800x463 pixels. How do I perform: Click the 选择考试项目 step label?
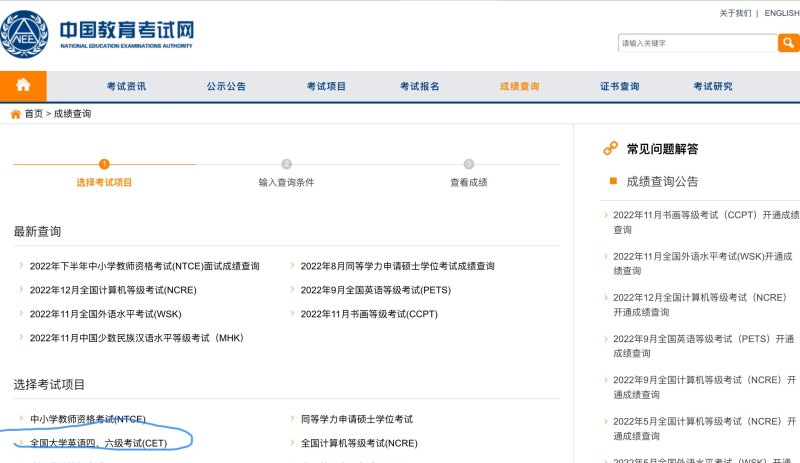click(x=104, y=182)
